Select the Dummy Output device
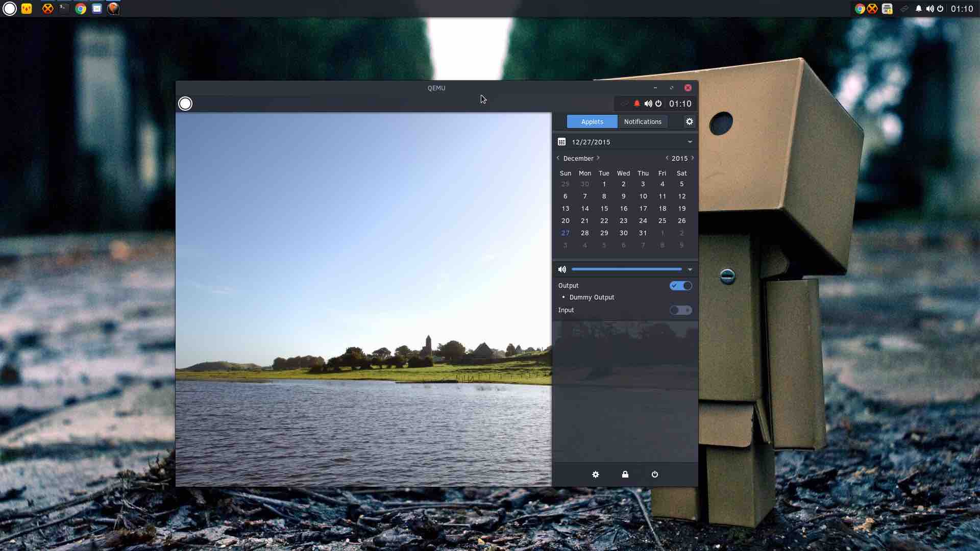980x551 pixels. pyautogui.click(x=592, y=297)
